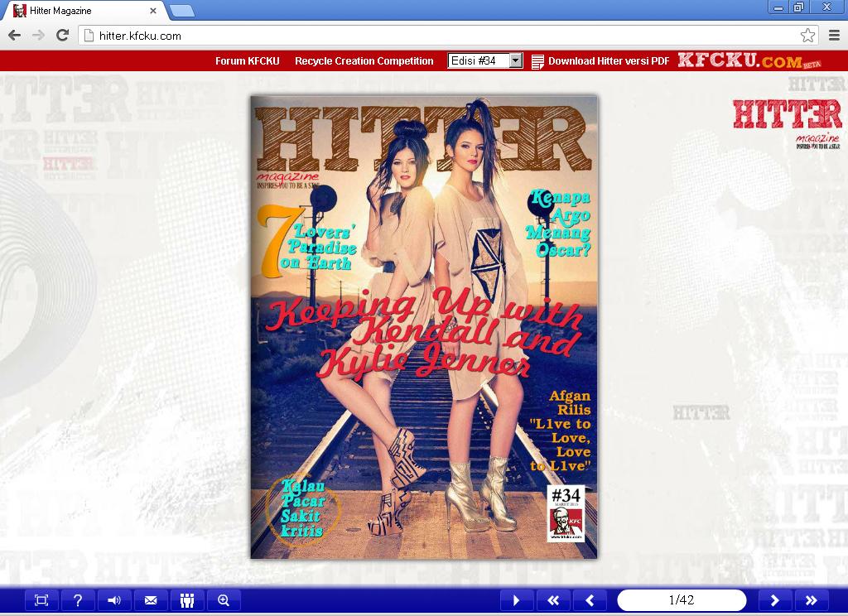Open the help question mark button

point(78,600)
